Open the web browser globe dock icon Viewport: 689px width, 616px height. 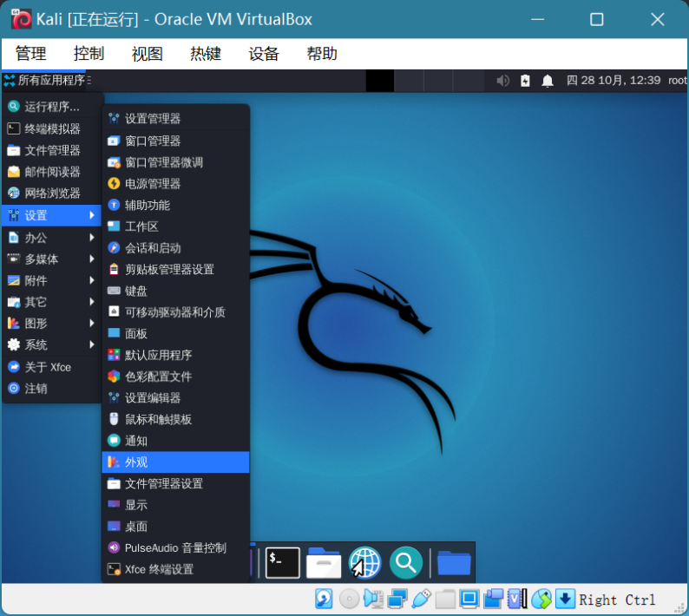point(364,563)
